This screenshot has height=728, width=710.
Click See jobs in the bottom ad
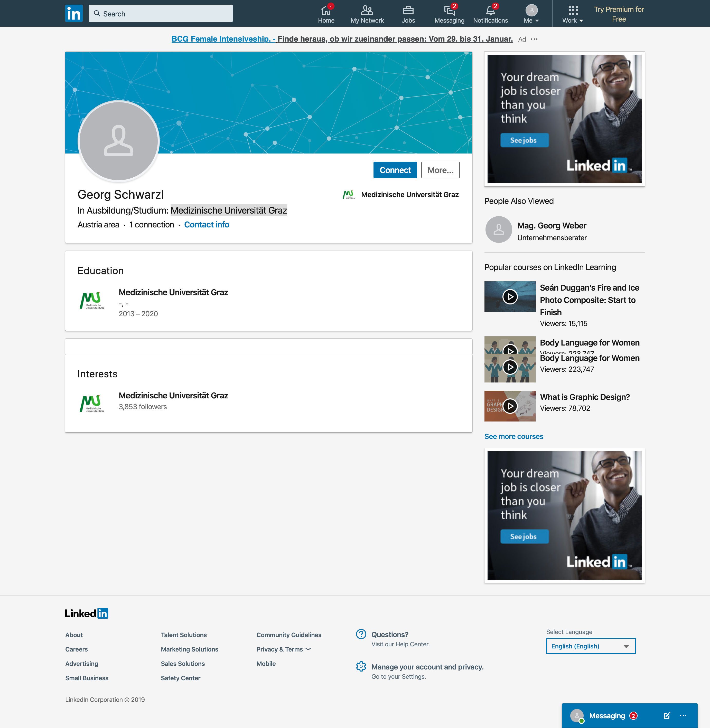pyautogui.click(x=524, y=537)
